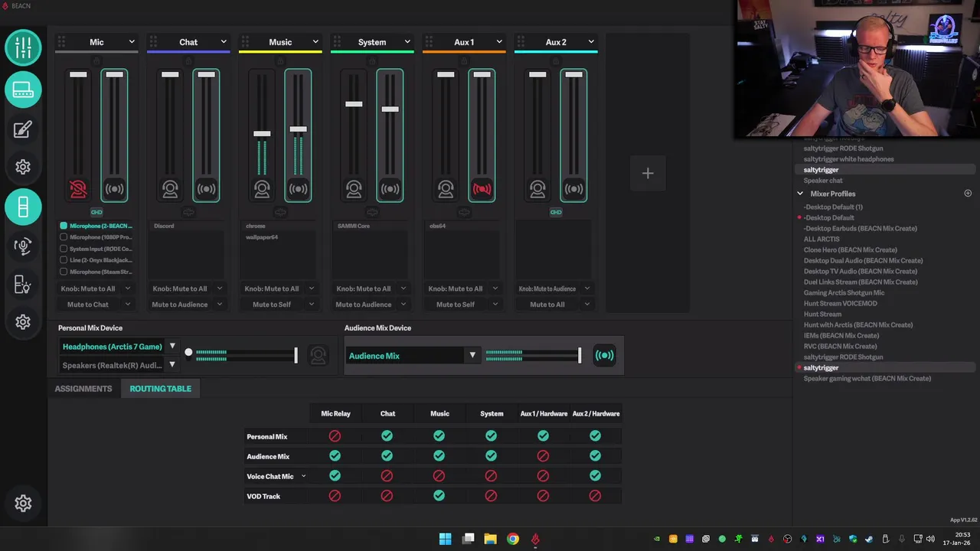Click Audience Mix Device broadcast icon

point(604,355)
